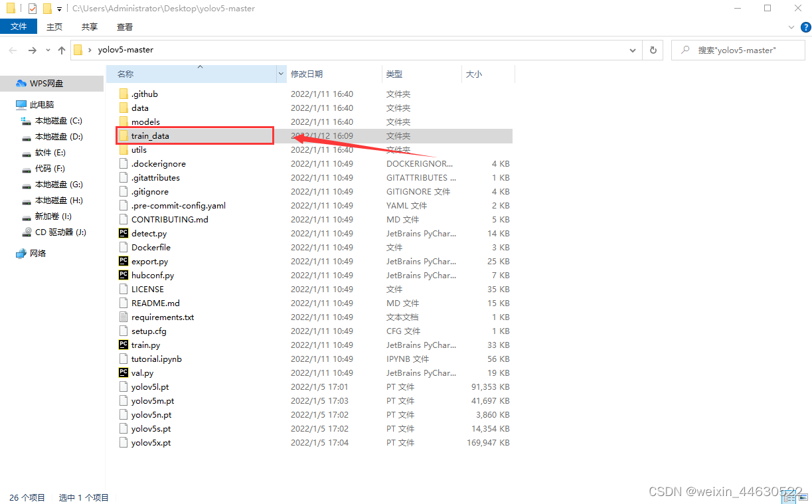Switch to the 查看 ribbon tab
Image resolution: width=812 pixels, height=504 pixels.
tap(125, 27)
